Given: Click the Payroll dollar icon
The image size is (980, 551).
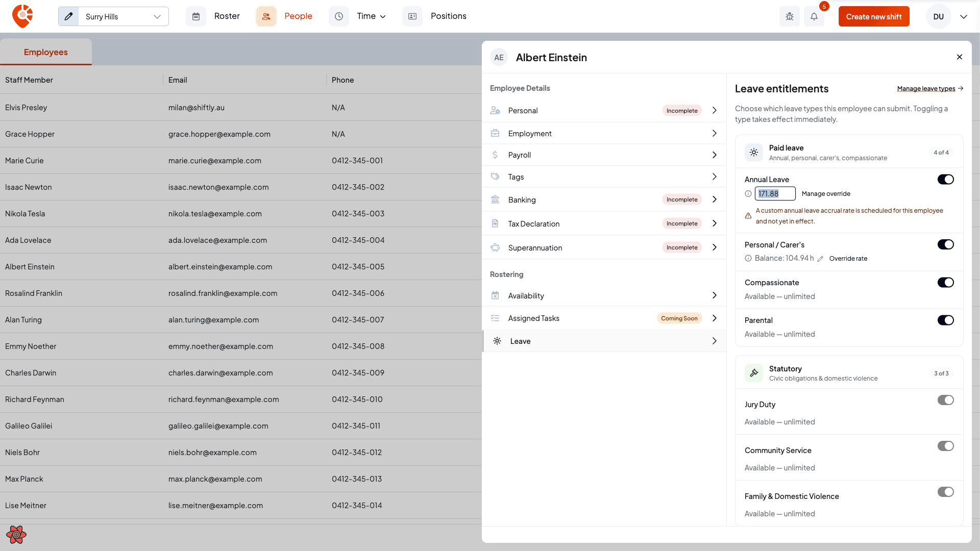Looking at the screenshot, I should click(x=495, y=155).
